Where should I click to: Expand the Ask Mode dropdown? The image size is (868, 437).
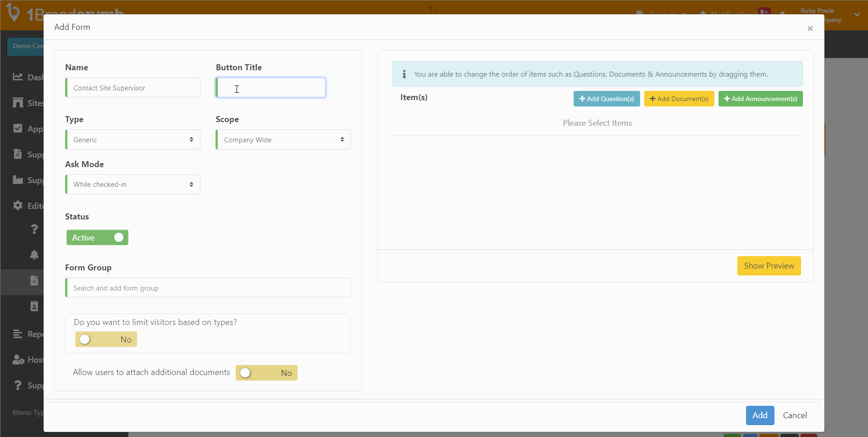(x=133, y=185)
